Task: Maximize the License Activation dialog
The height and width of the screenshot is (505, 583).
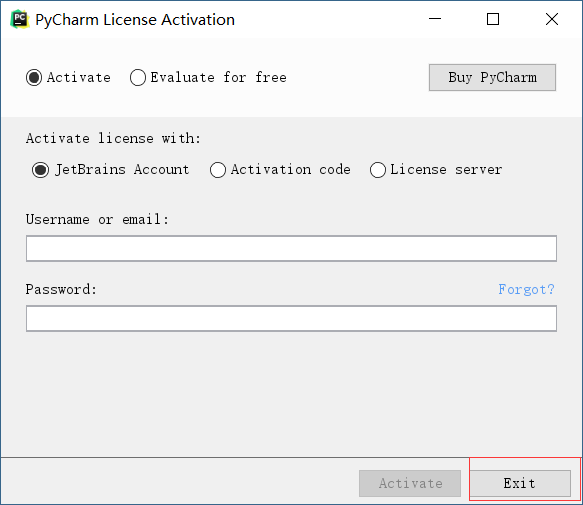Action: coord(493,19)
